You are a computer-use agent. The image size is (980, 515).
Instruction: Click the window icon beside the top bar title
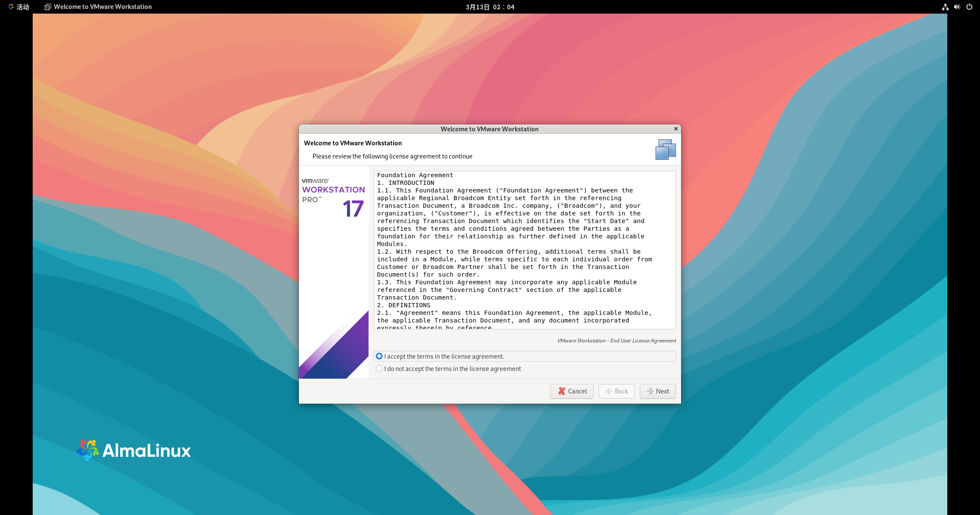48,7
